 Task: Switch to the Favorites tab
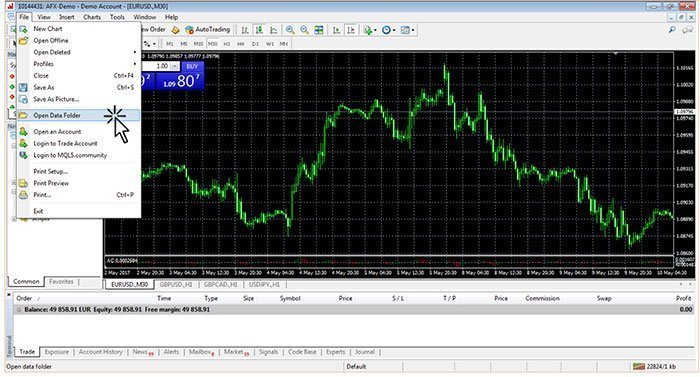click(x=61, y=282)
